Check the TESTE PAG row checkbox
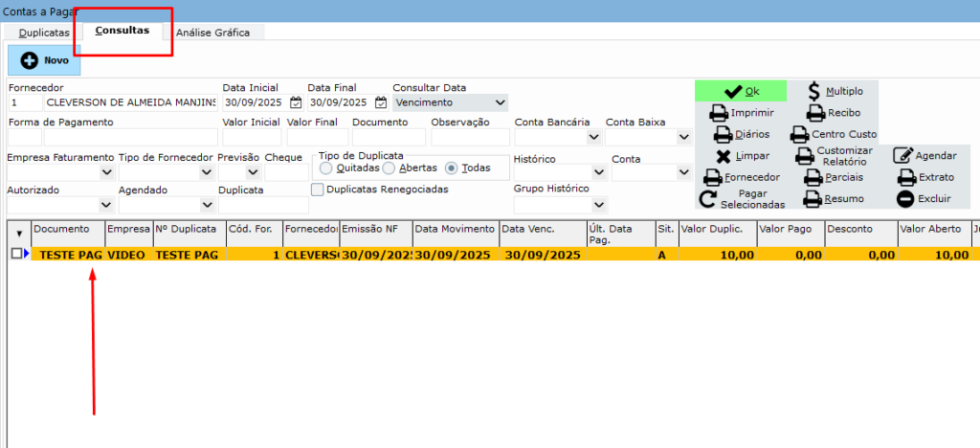The image size is (980, 448). point(15,254)
